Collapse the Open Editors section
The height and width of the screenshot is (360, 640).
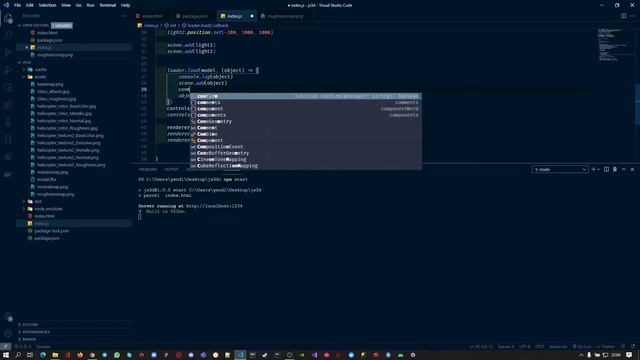20,25
